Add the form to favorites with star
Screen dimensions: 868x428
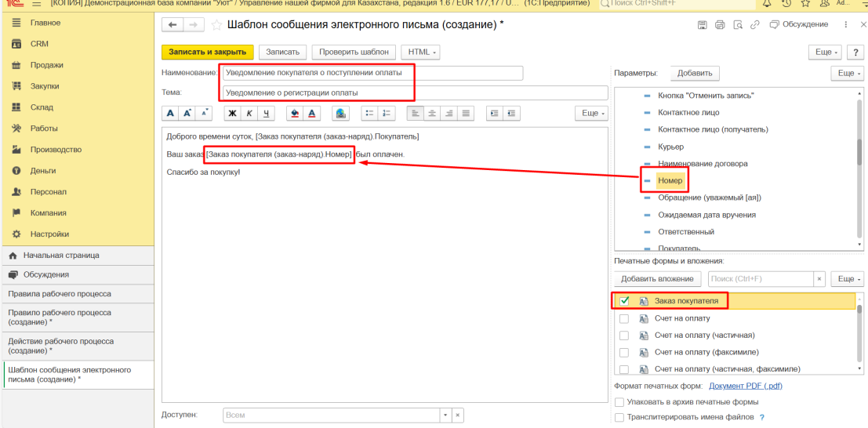click(216, 25)
